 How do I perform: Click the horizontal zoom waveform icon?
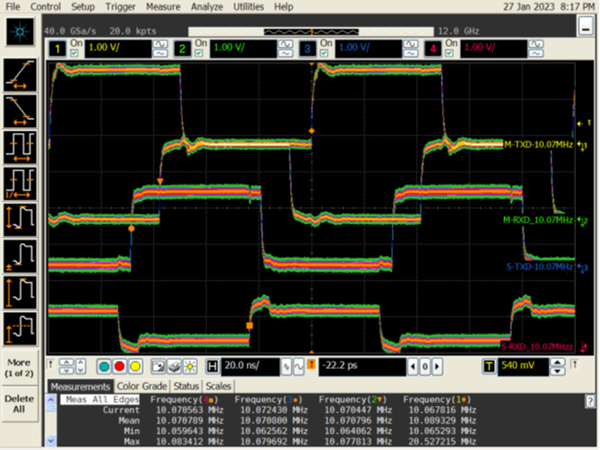(x=298, y=367)
